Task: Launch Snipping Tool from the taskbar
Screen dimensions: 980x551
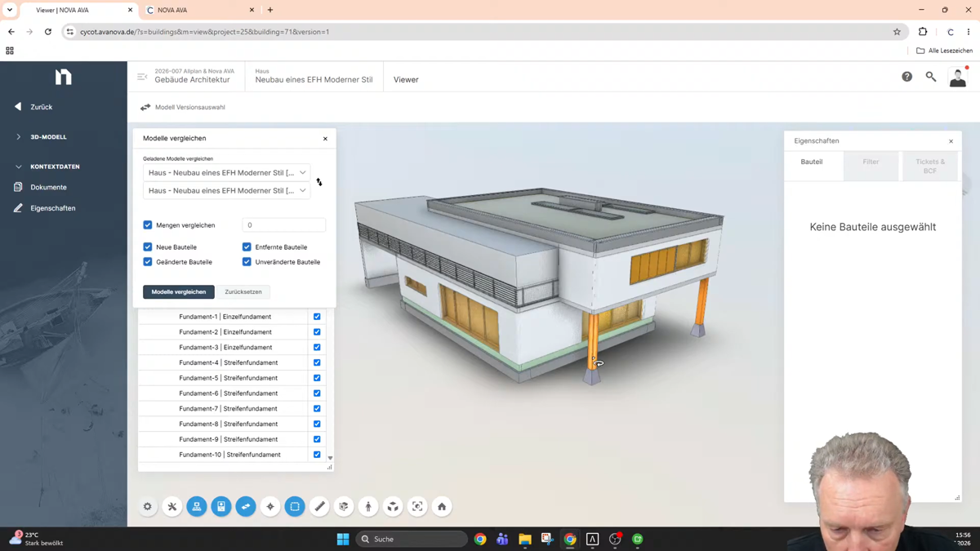Action: (x=547, y=540)
